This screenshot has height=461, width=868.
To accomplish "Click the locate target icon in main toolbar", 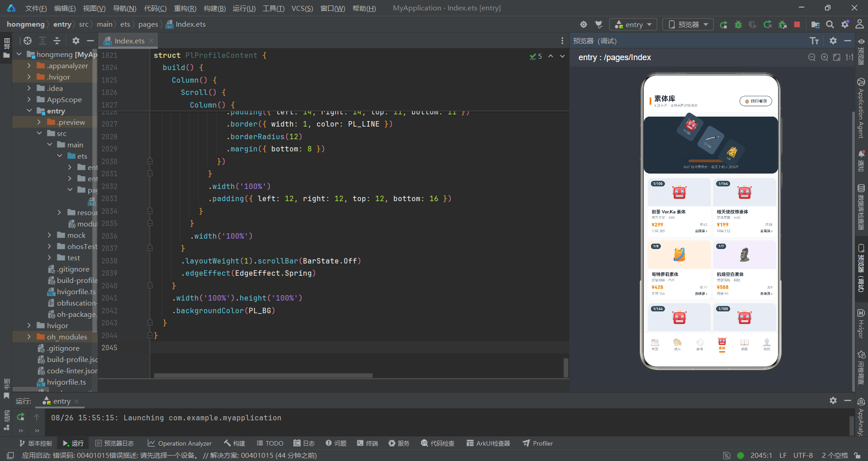I will (584, 24).
